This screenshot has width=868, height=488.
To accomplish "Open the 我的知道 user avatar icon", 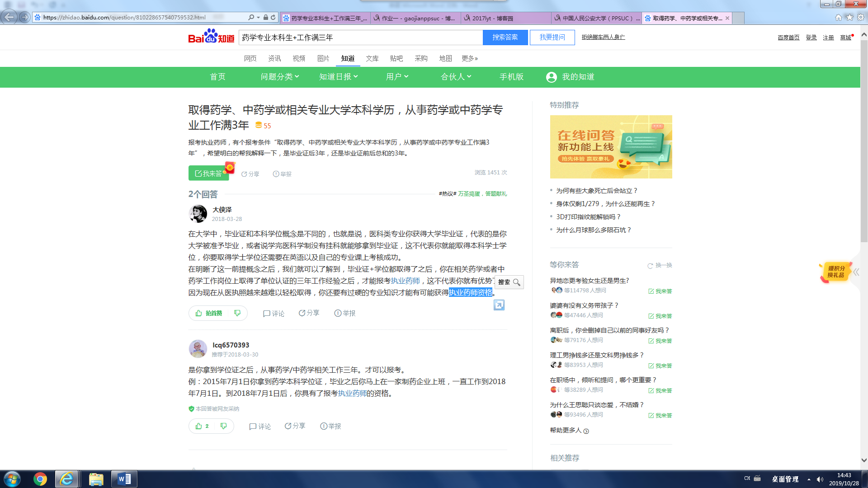I will pyautogui.click(x=551, y=77).
